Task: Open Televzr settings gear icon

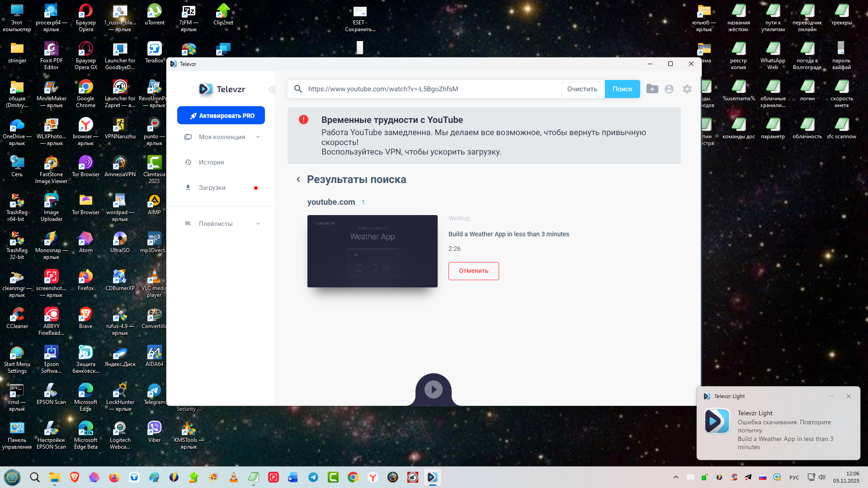Action: click(687, 89)
